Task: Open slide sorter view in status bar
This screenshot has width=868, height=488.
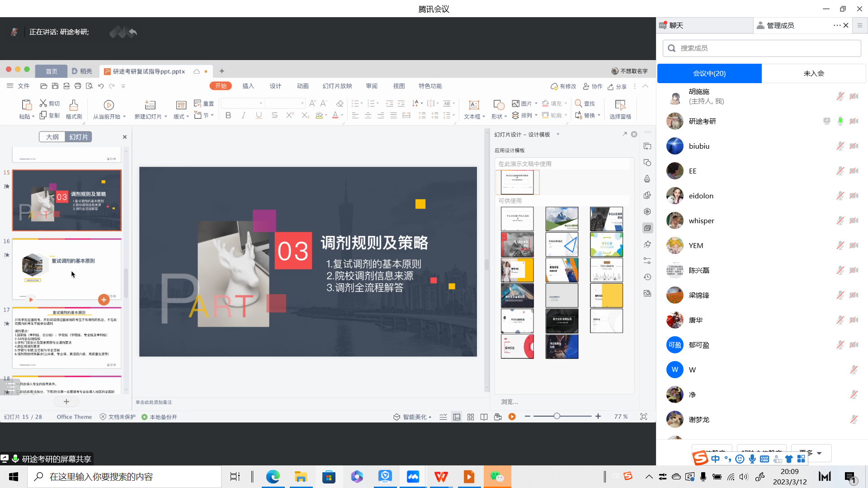Action: tap(470, 417)
